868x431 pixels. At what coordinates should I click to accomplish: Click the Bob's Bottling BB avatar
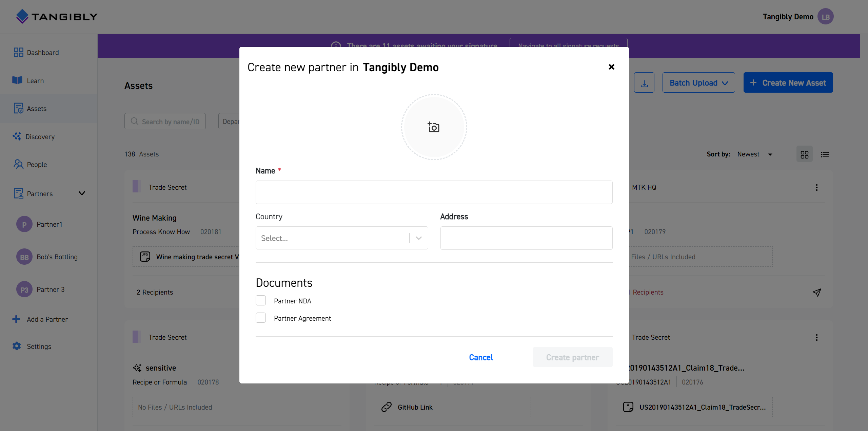pyautogui.click(x=24, y=257)
